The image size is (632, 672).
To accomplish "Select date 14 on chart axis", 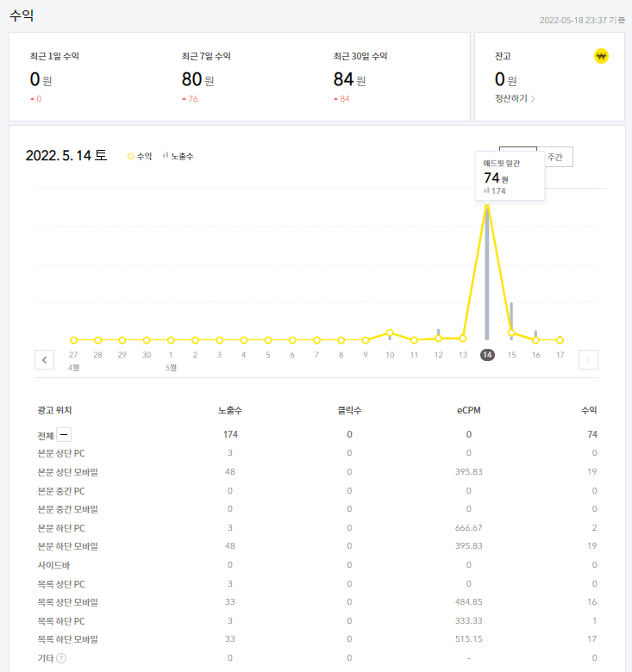I will pos(487,355).
